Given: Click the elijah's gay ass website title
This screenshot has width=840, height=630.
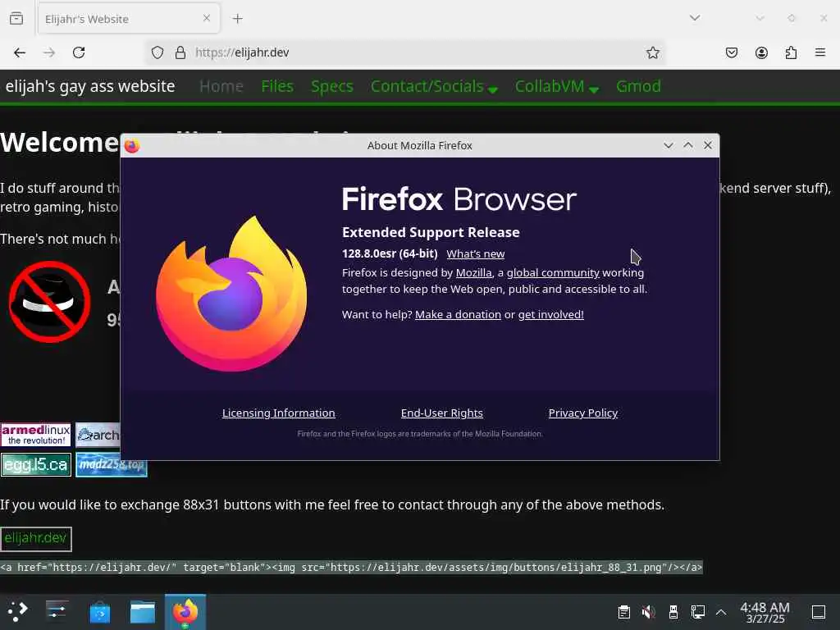Looking at the screenshot, I should tap(90, 86).
